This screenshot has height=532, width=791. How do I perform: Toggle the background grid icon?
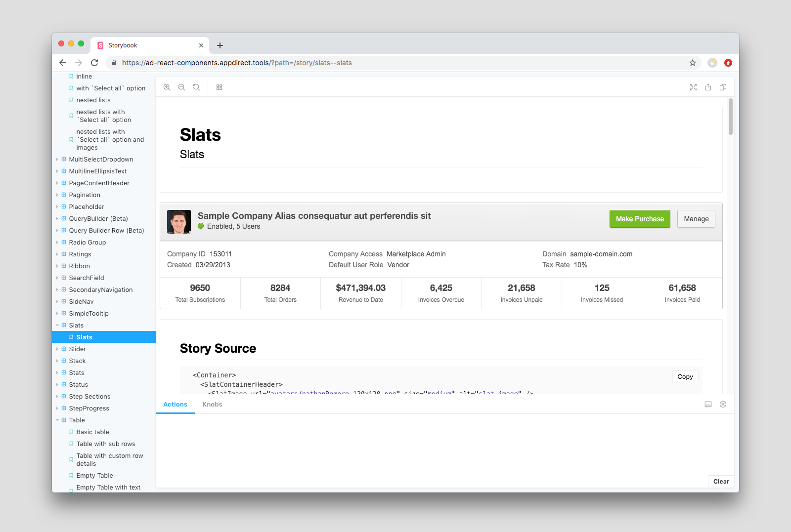coord(220,87)
